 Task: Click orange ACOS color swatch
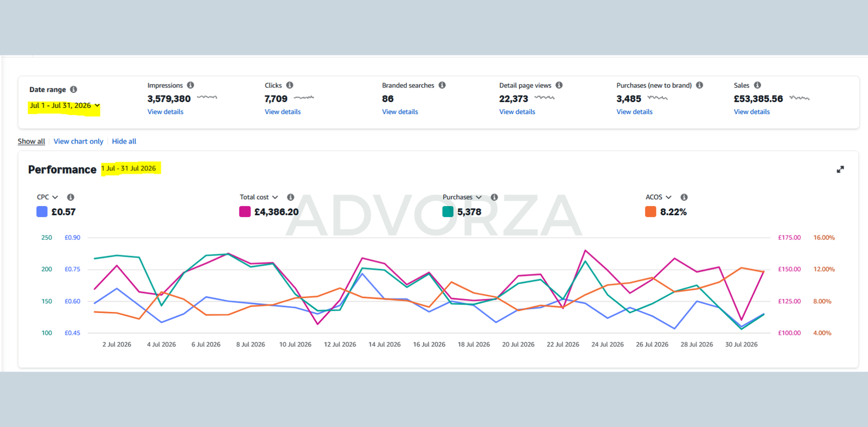650,212
